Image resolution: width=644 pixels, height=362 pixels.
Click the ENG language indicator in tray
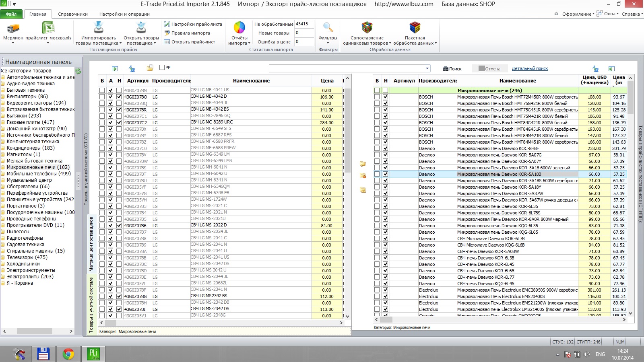[x=600, y=354]
